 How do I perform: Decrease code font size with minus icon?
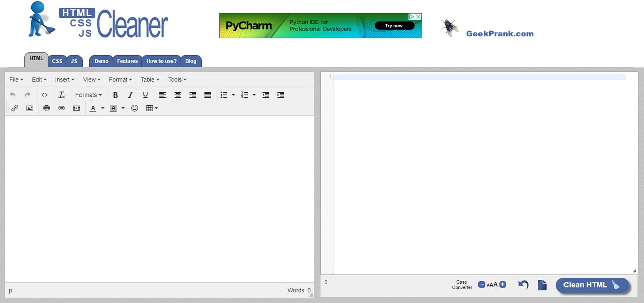[x=481, y=285]
